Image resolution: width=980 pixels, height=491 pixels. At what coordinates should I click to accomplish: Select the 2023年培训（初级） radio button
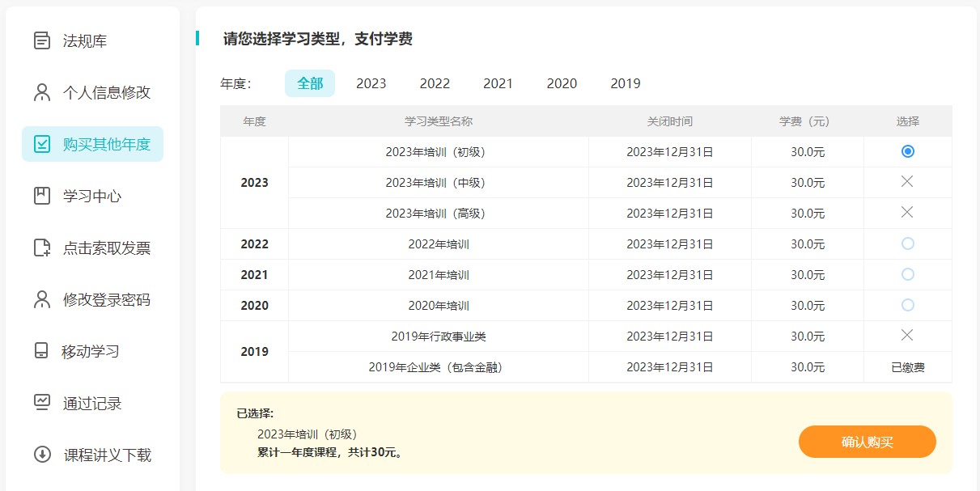908,151
